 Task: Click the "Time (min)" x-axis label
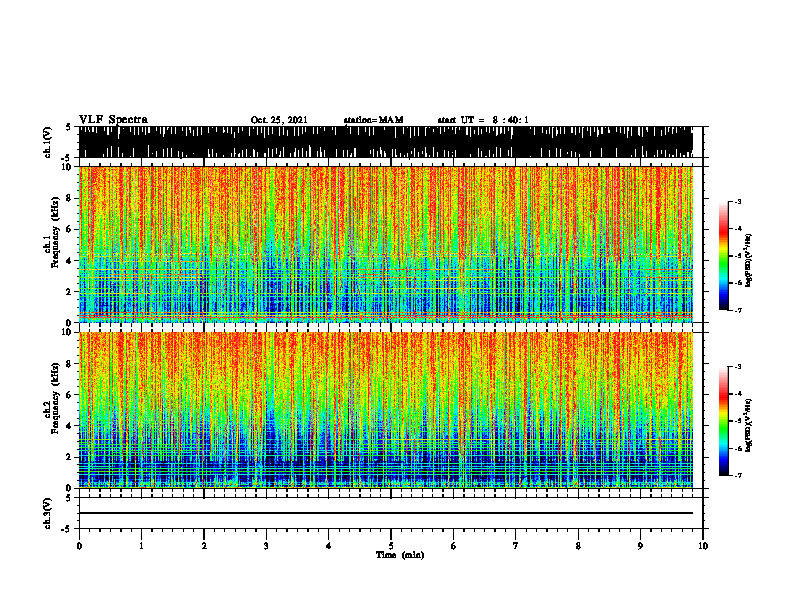tap(400, 555)
